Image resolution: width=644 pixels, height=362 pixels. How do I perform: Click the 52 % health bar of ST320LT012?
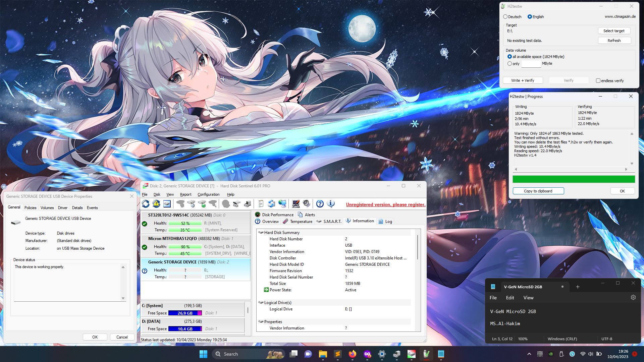tap(185, 224)
